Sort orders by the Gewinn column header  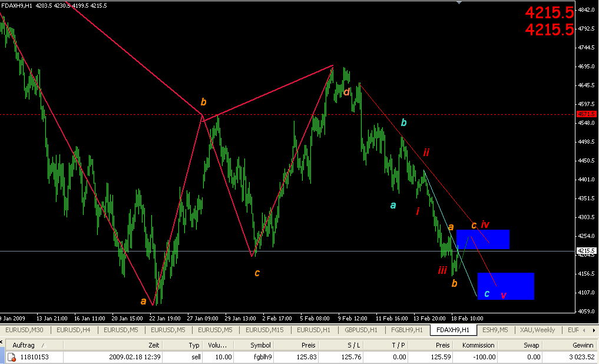[x=569, y=345]
